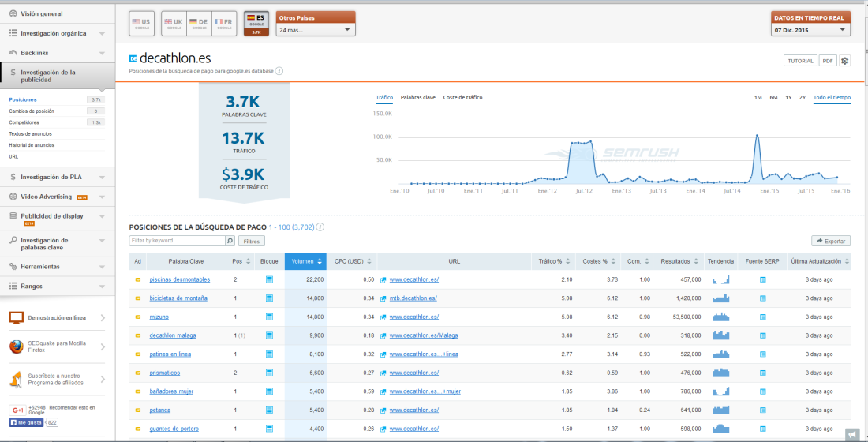Image resolution: width=868 pixels, height=442 pixels.
Task: Open Historial de anuncios in sidebar
Action: point(32,145)
